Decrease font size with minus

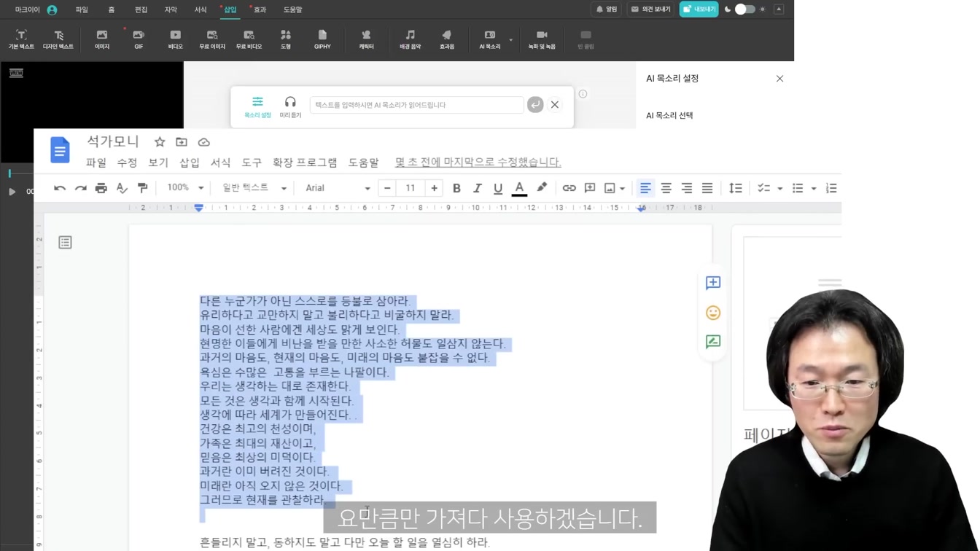387,188
